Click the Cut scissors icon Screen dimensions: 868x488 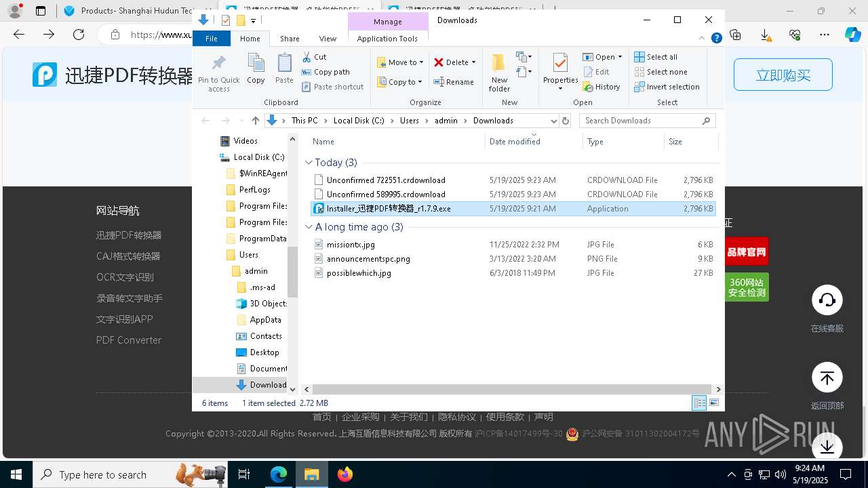coord(307,57)
